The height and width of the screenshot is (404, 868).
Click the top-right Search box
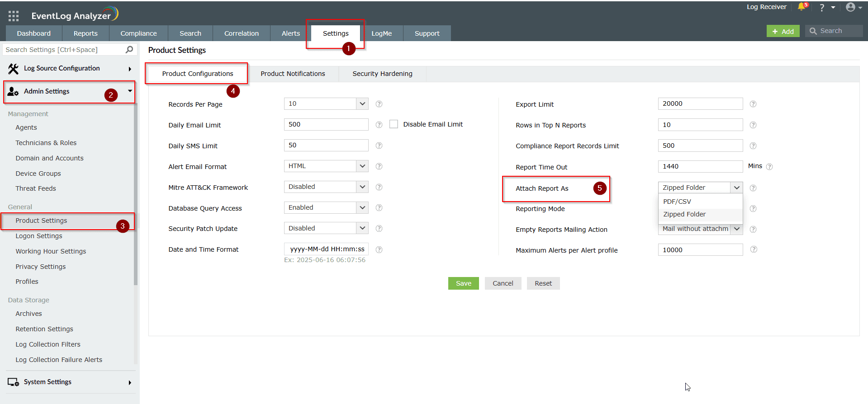pyautogui.click(x=834, y=31)
